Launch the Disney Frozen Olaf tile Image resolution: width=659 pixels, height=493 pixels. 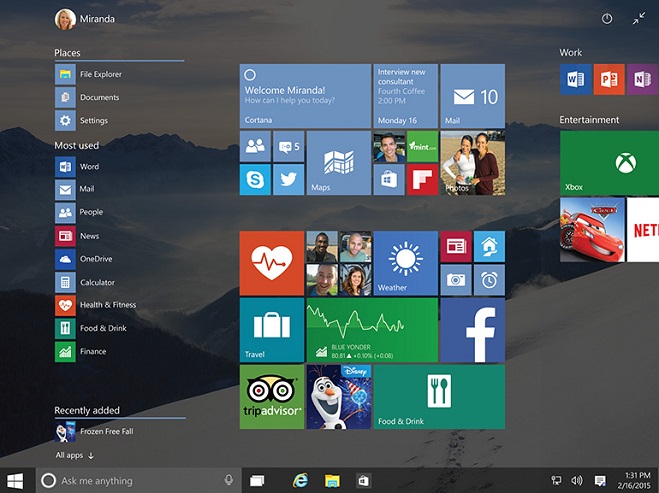[x=339, y=397]
